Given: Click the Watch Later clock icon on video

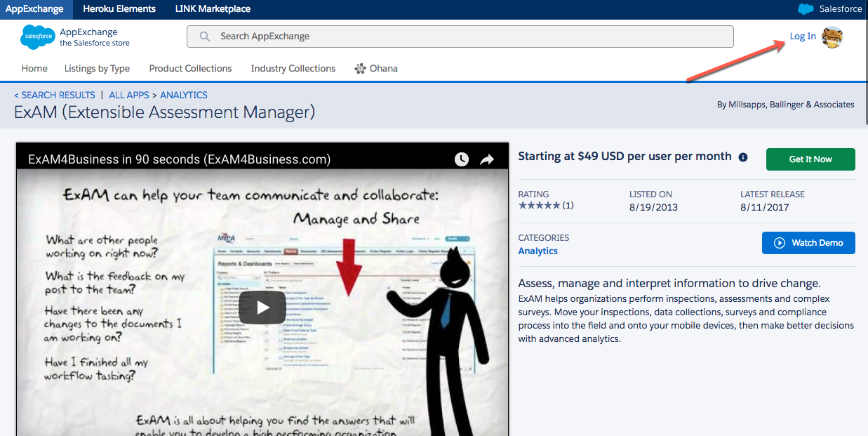Looking at the screenshot, I should [461, 159].
